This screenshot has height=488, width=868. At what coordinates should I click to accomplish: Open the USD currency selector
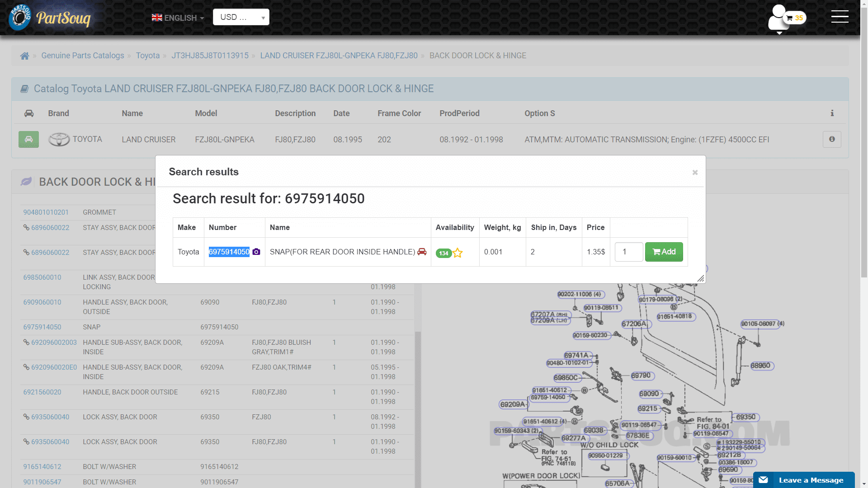241,17
